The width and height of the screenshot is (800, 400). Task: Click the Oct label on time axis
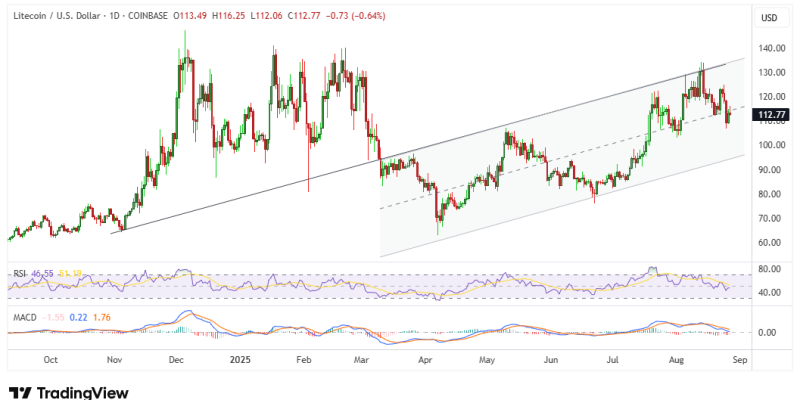pos(51,360)
